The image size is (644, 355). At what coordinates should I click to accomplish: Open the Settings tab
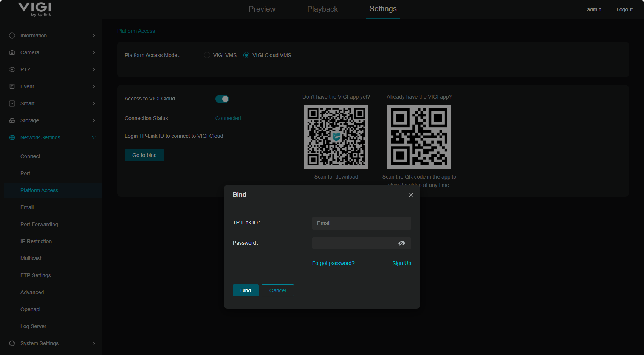[383, 9]
